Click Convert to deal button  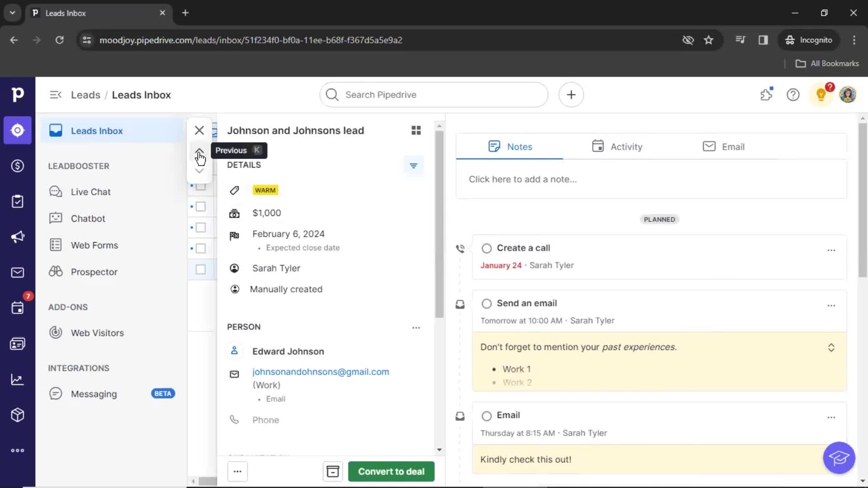pos(391,471)
